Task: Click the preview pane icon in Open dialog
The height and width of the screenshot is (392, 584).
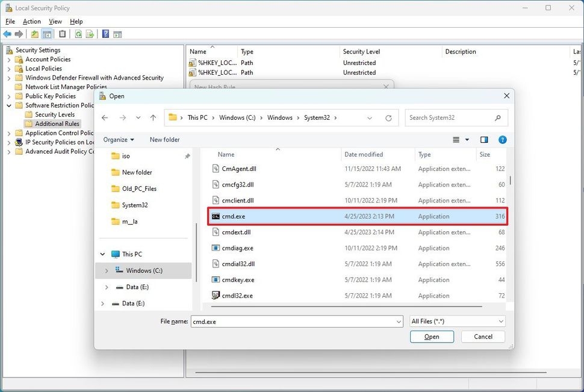Action: 484,139
